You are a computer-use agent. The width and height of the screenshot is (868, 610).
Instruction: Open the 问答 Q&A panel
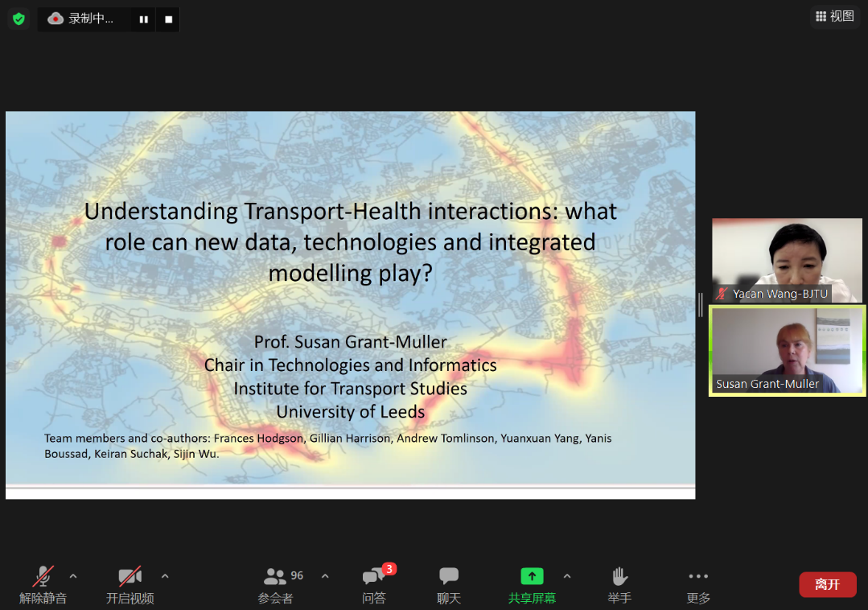pos(373,584)
